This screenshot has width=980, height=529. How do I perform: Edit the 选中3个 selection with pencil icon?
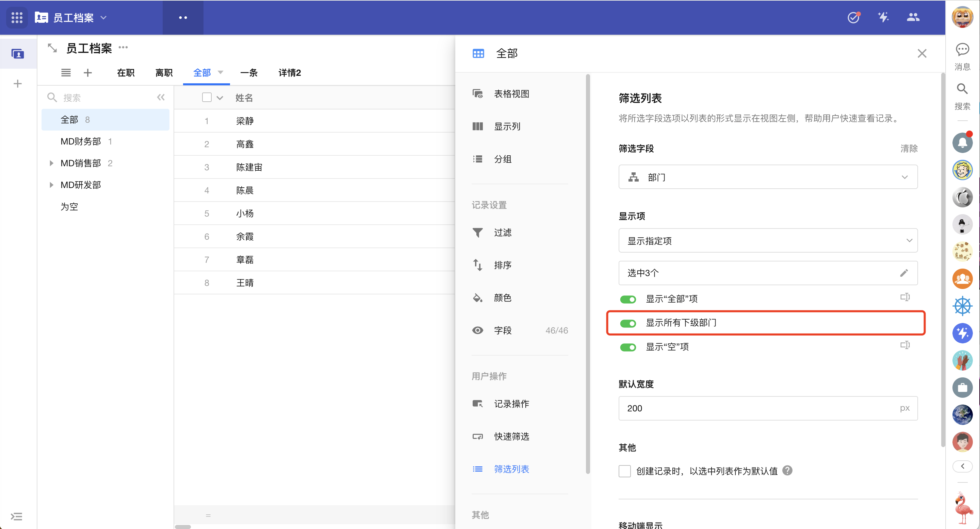coord(904,273)
